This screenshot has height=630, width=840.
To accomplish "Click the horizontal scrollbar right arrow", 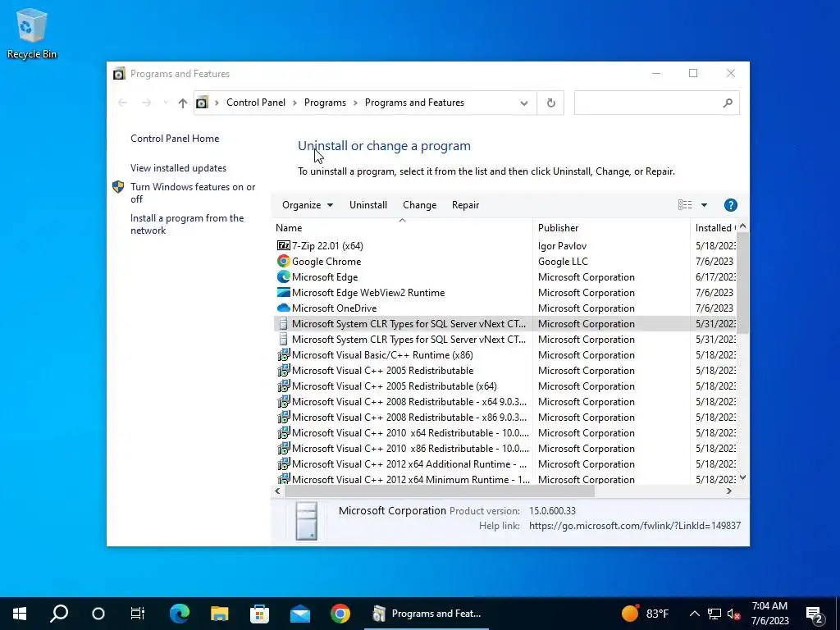I will (728, 491).
